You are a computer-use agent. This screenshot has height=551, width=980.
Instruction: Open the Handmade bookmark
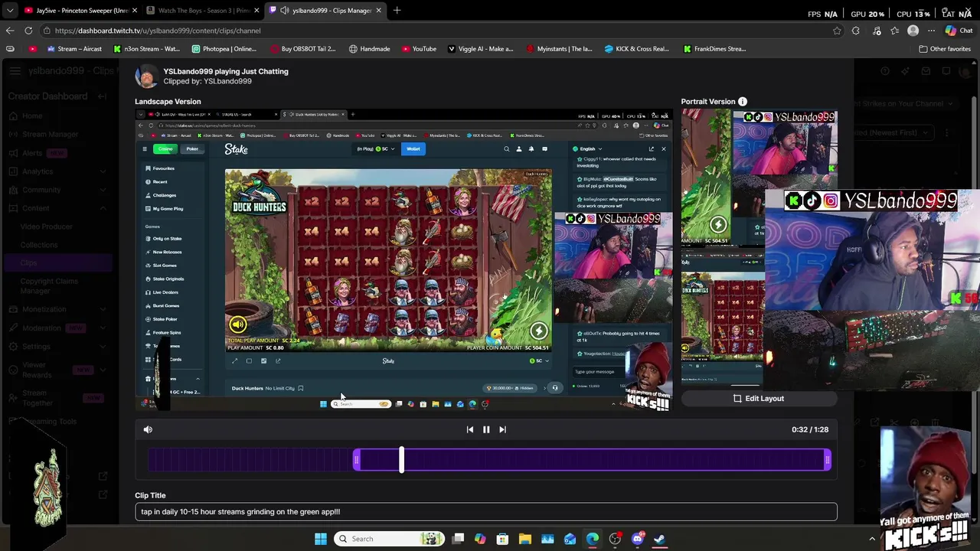point(369,49)
